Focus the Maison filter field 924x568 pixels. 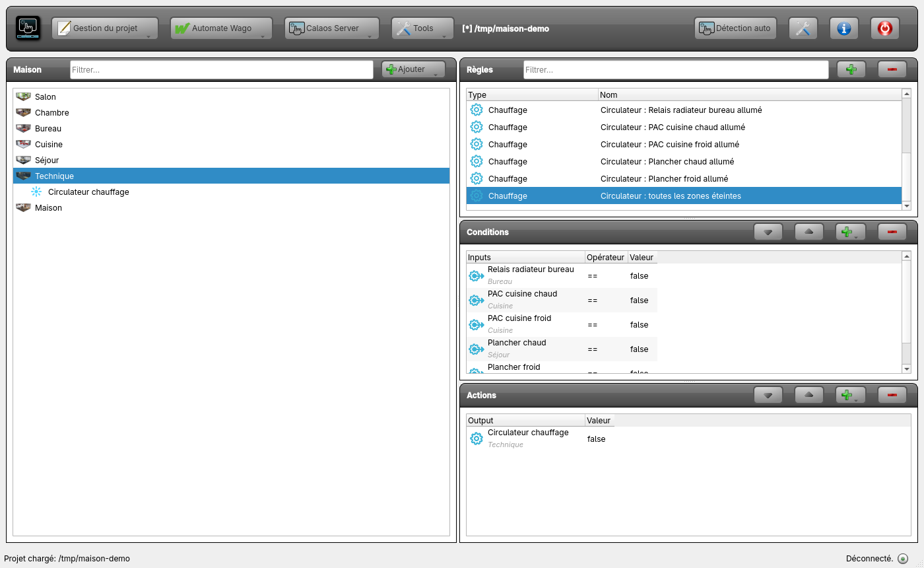(222, 69)
